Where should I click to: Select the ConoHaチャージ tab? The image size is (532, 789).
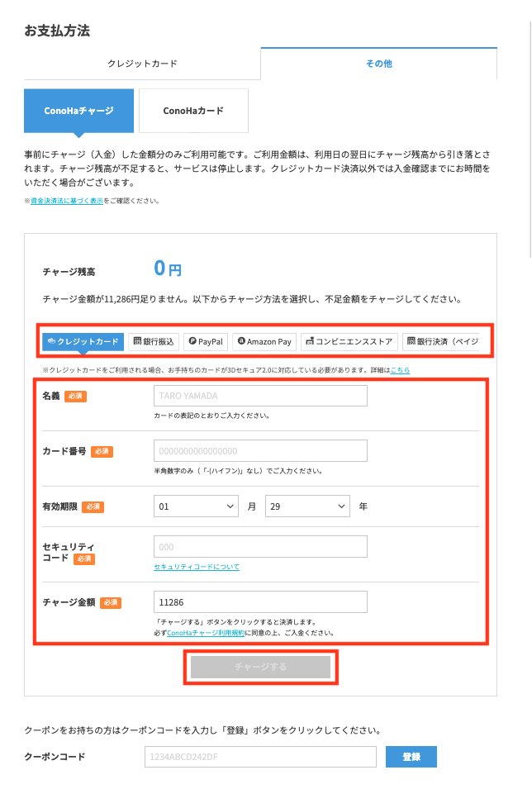(x=78, y=111)
